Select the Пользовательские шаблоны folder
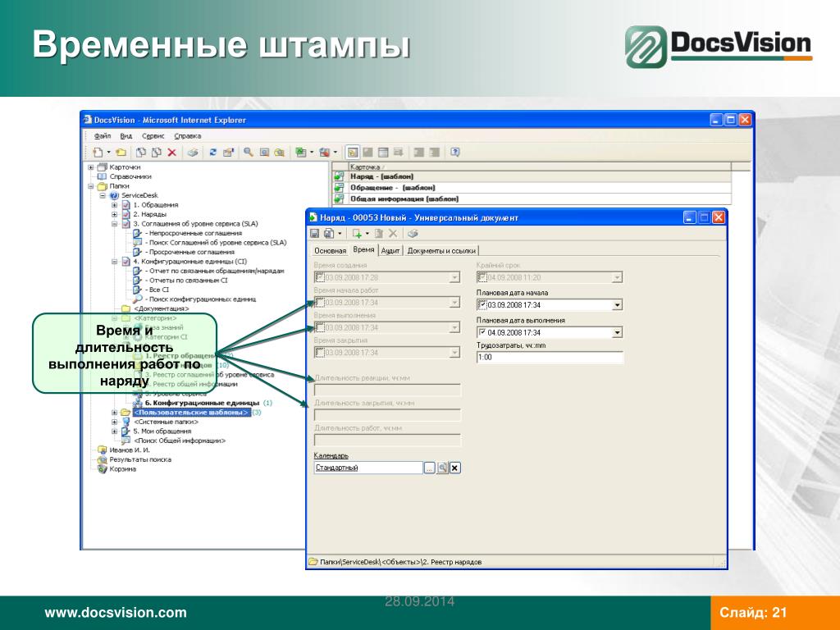This screenshot has height=630, width=840. click(192, 413)
